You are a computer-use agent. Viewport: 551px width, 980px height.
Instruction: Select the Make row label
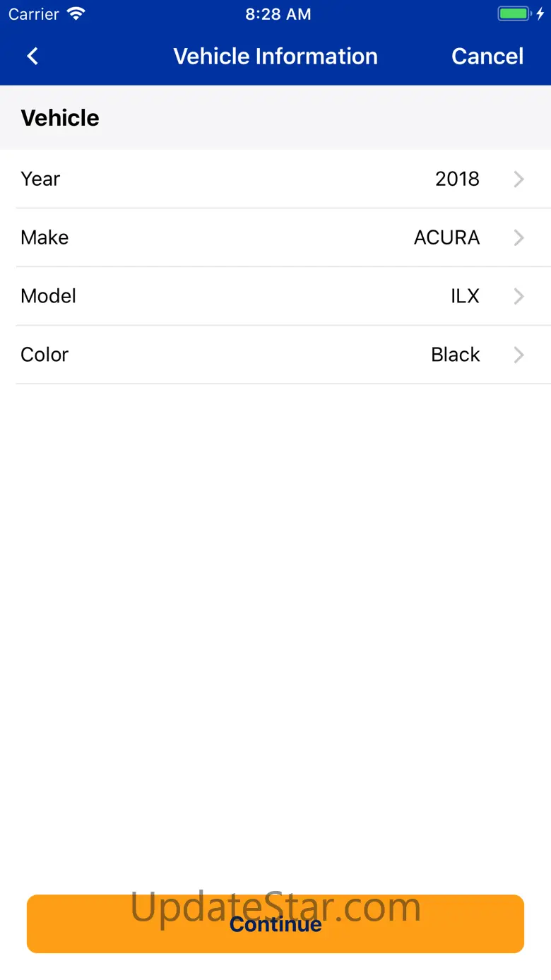[45, 238]
